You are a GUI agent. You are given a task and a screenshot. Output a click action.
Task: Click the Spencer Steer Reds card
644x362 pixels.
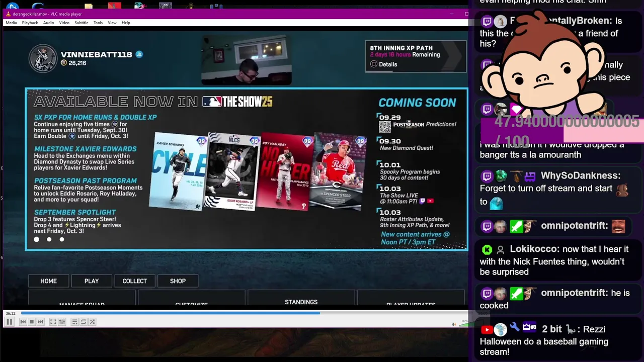(339, 171)
